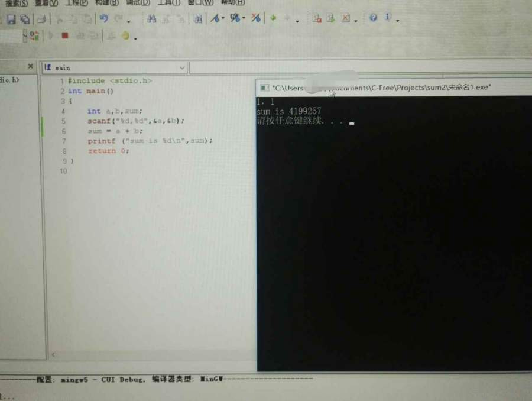Click the close file X page icon
The width and height of the screenshot is (532, 401).
345,18
